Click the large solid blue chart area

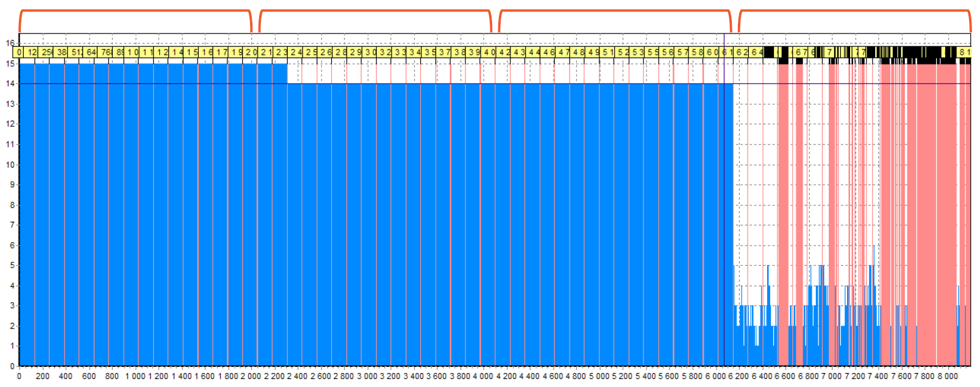(366, 225)
